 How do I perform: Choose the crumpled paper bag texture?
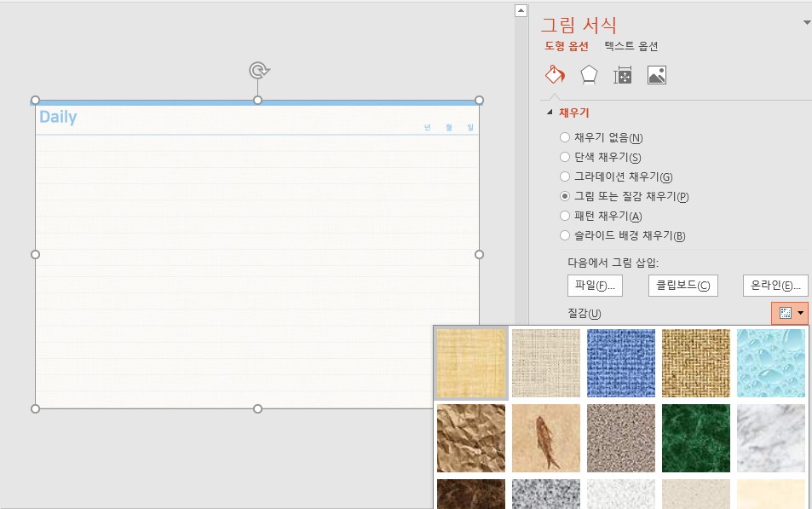pyautogui.click(x=470, y=438)
